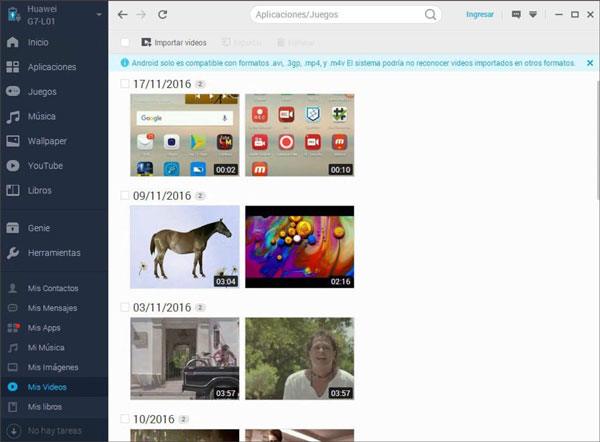Open the Genie store section
Screen dimensions: 600x442
tap(28, 228)
